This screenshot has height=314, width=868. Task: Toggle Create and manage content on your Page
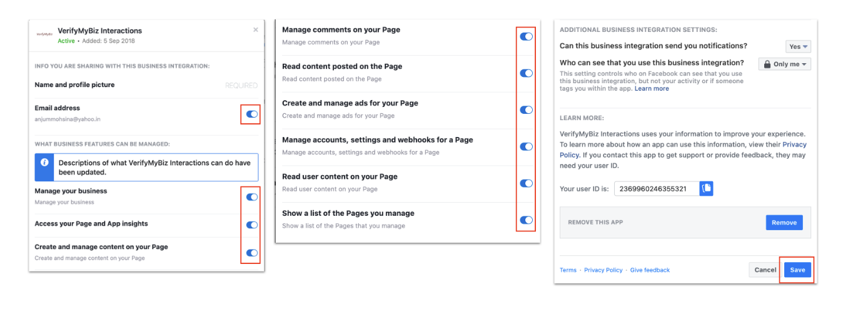coord(252,253)
